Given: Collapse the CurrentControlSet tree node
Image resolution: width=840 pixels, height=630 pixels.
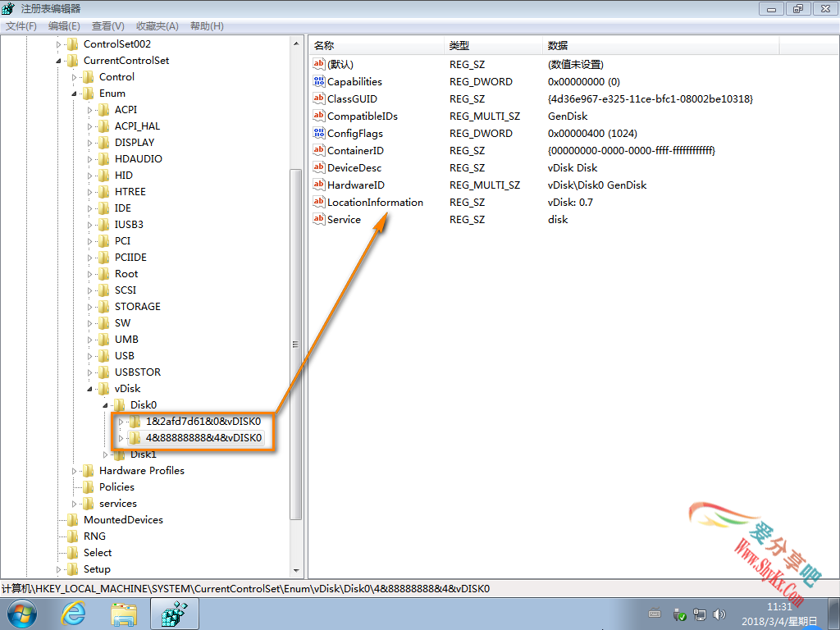Looking at the screenshot, I should (x=58, y=61).
